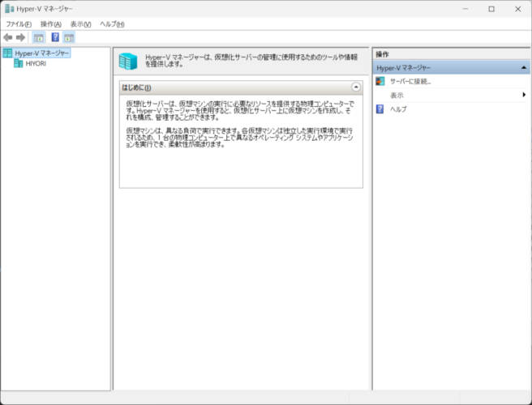Click the Forward arrow in toolbar
Screen dimensions: 532x405
click(21, 37)
